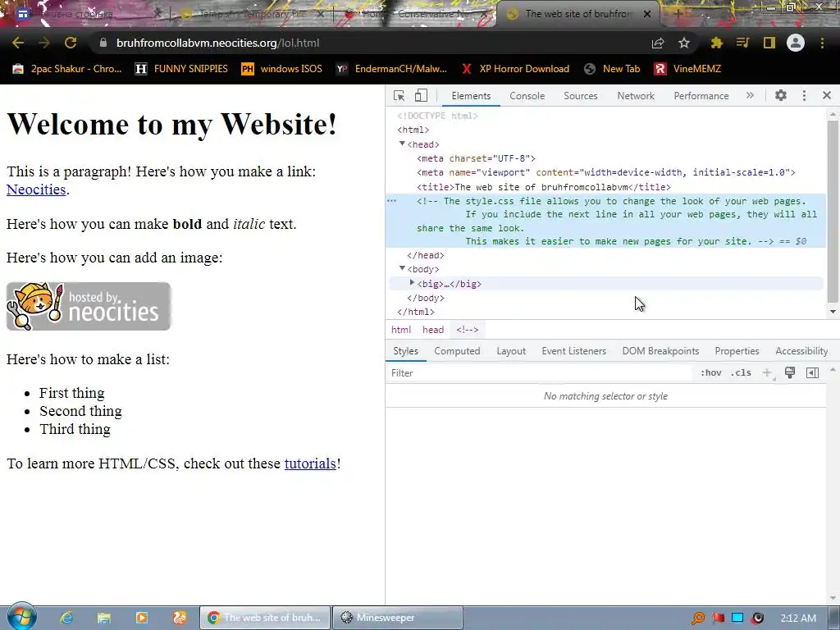840x630 pixels.
Task: Follow the tutorials link
Action: pyautogui.click(x=310, y=463)
